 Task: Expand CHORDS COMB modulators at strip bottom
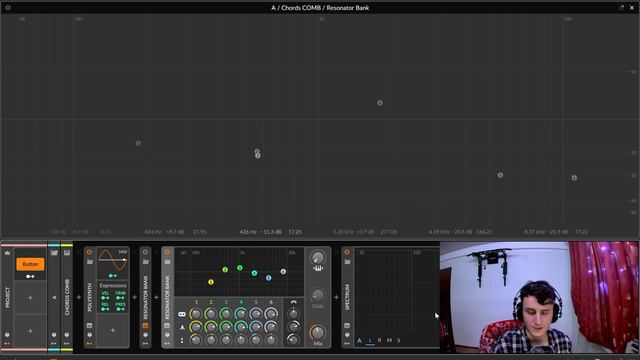coord(67,344)
